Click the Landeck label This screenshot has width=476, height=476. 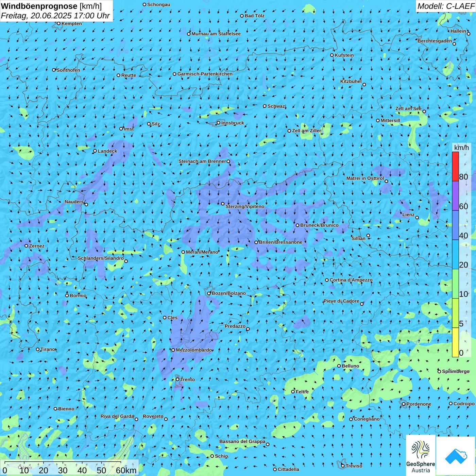[x=107, y=151]
